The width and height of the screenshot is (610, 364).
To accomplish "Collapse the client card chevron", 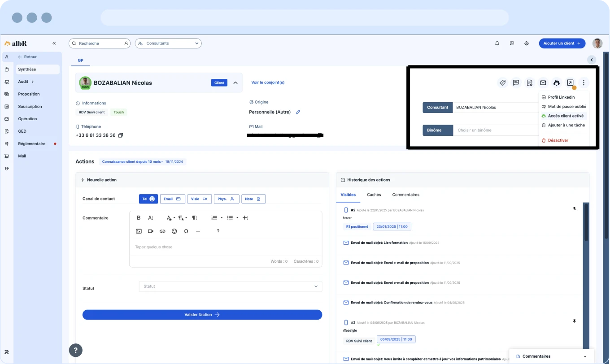I will pos(235,83).
